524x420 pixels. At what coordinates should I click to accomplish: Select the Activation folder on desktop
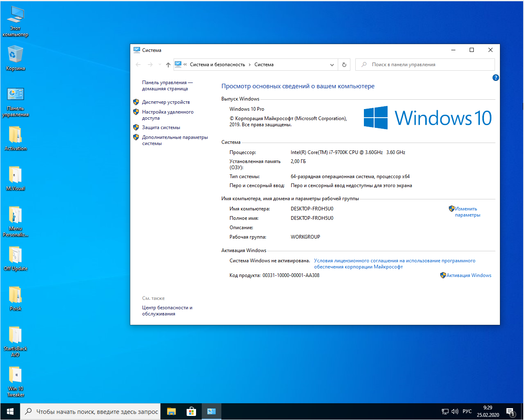(16, 138)
